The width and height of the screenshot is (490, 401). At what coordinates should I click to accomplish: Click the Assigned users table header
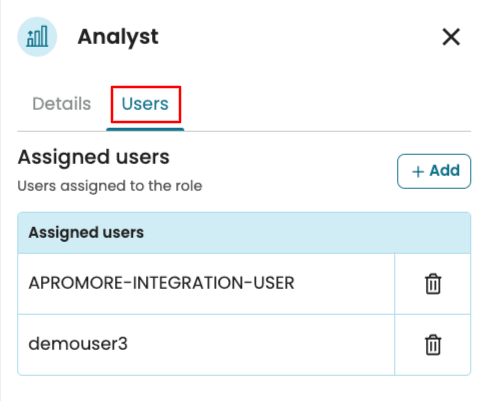pyautogui.click(x=244, y=233)
